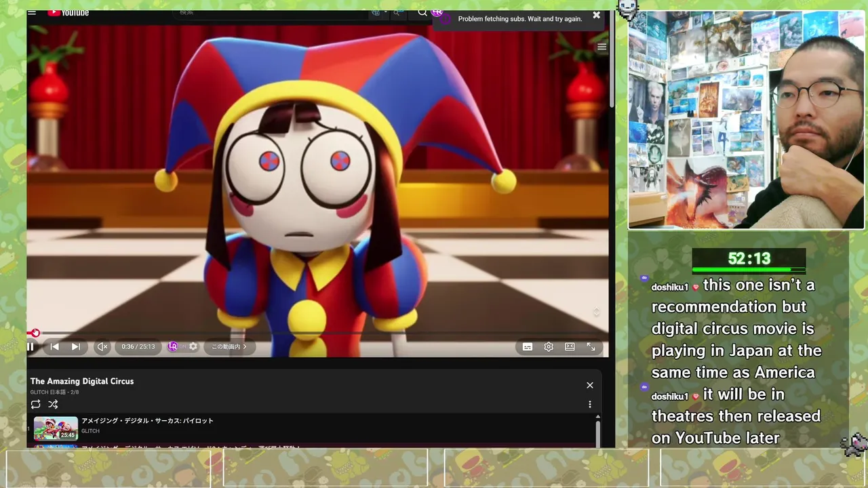Screen dimensions: 868x488
Task: Skip to next video in playlist
Action: [x=76, y=347]
